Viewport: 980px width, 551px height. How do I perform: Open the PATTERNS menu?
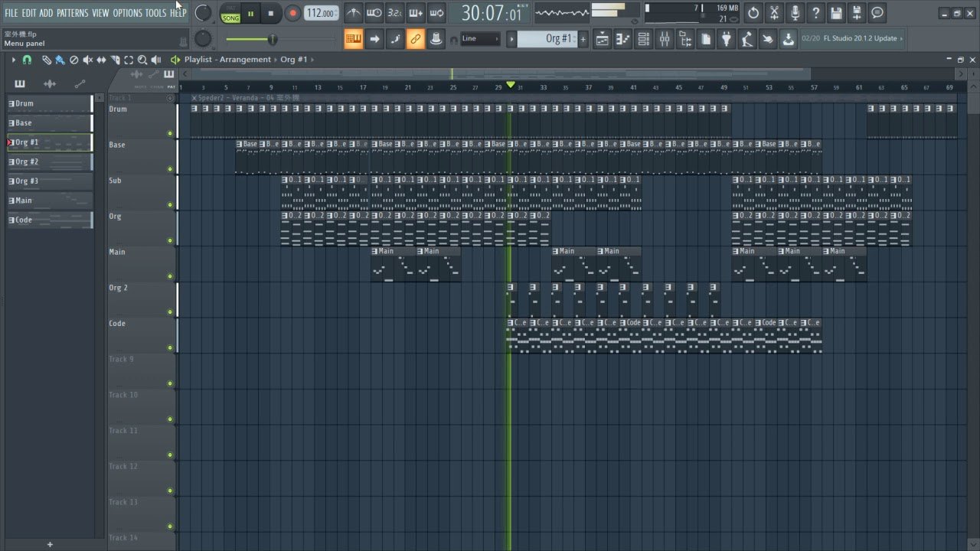(x=72, y=13)
